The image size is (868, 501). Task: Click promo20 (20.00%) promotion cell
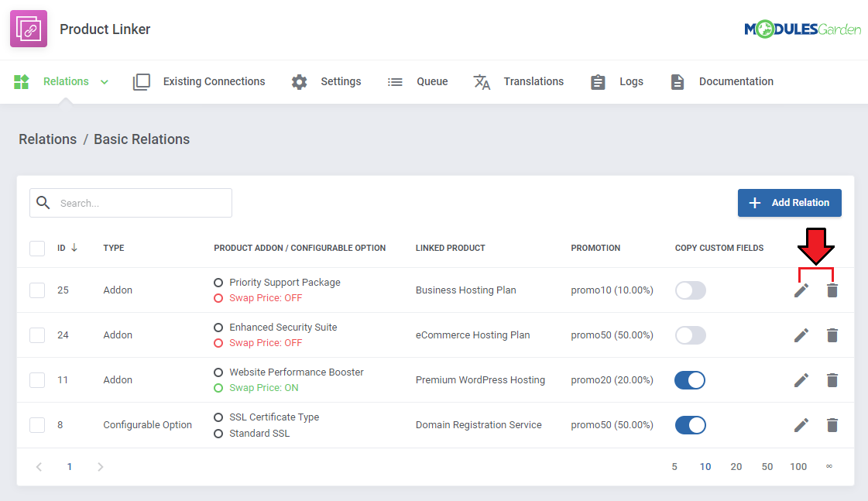[612, 379]
